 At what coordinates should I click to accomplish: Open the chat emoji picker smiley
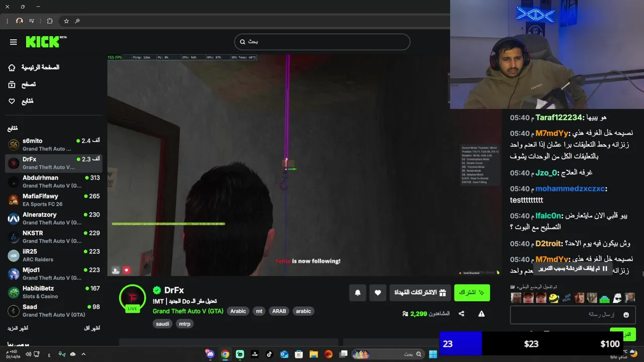626,315
